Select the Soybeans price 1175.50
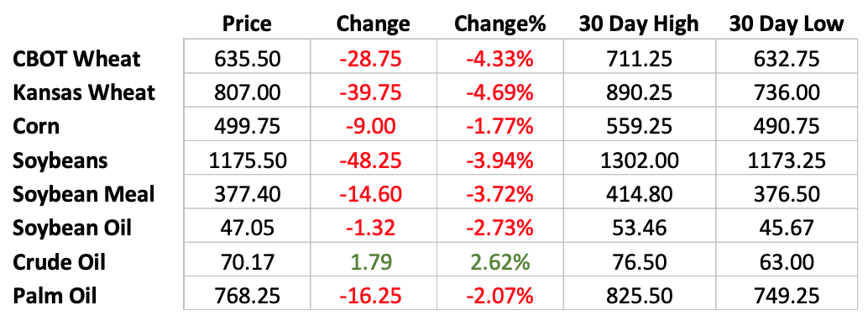868x321 pixels. [247, 160]
